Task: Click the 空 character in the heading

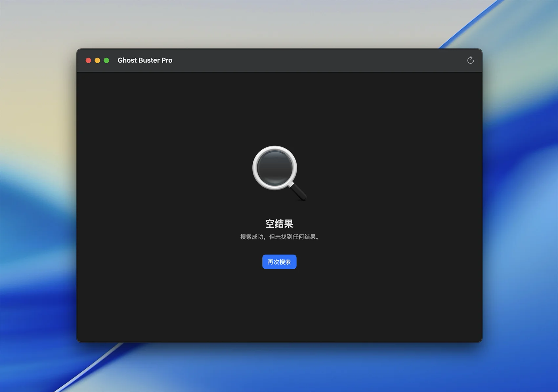Action: click(x=270, y=224)
